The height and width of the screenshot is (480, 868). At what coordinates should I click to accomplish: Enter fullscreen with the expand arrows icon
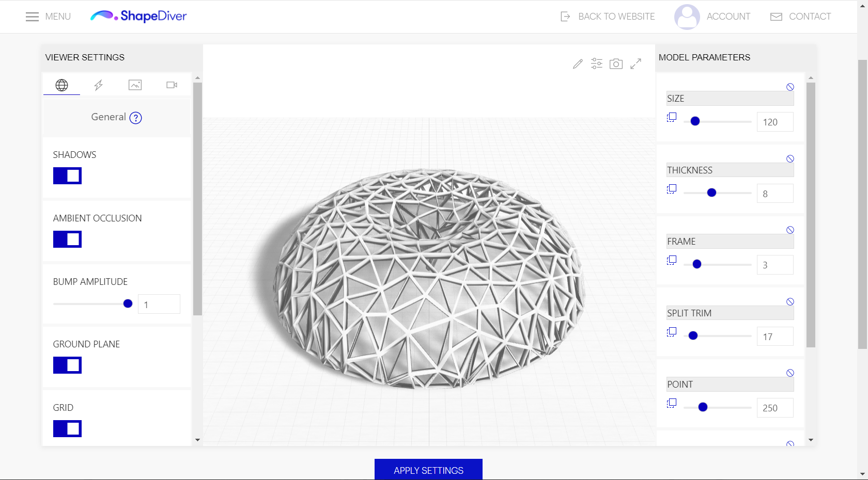coord(636,63)
